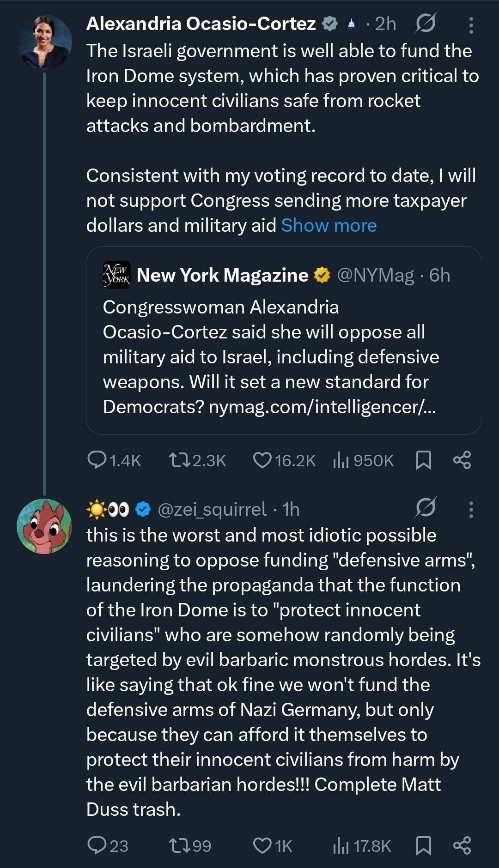
Task: Reply to Alexandria Ocasio-Cortez's post
Action: (x=97, y=460)
